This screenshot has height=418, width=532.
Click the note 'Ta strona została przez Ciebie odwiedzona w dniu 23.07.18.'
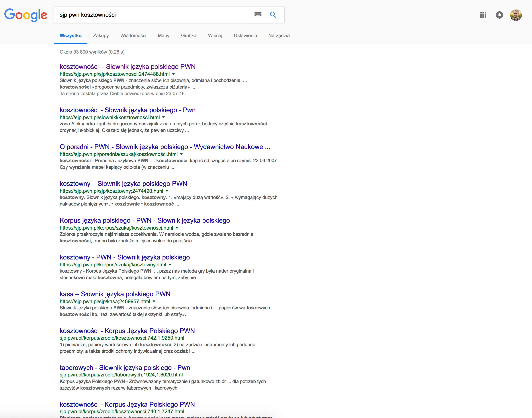pos(123,93)
